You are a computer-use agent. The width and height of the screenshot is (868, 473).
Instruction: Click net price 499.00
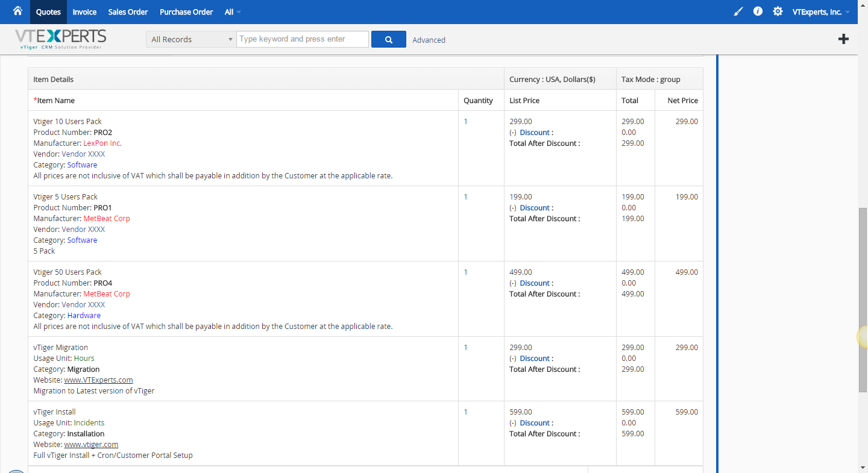click(687, 272)
